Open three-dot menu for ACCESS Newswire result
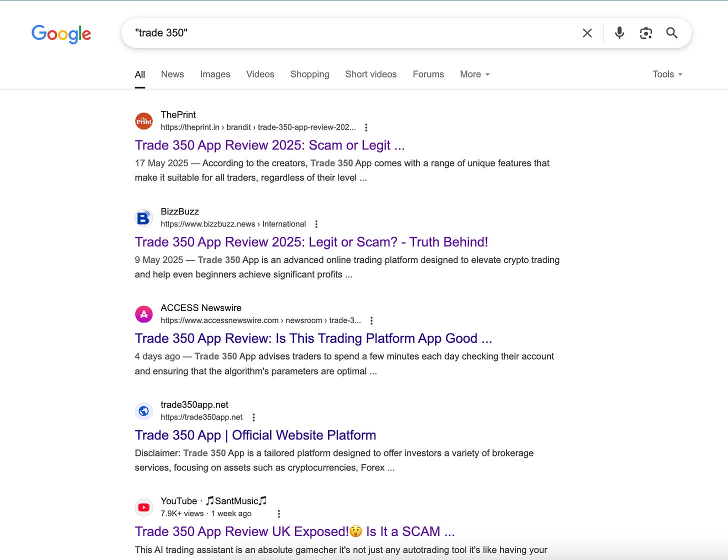Image resolution: width=728 pixels, height=560 pixels. (371, 320)
